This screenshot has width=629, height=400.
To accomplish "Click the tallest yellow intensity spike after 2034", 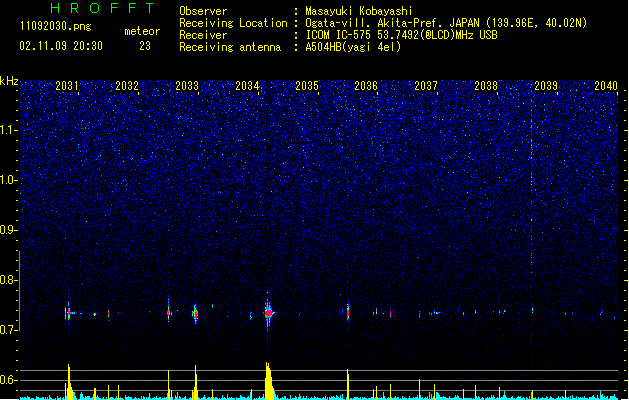I will click(x=268, y=380).
